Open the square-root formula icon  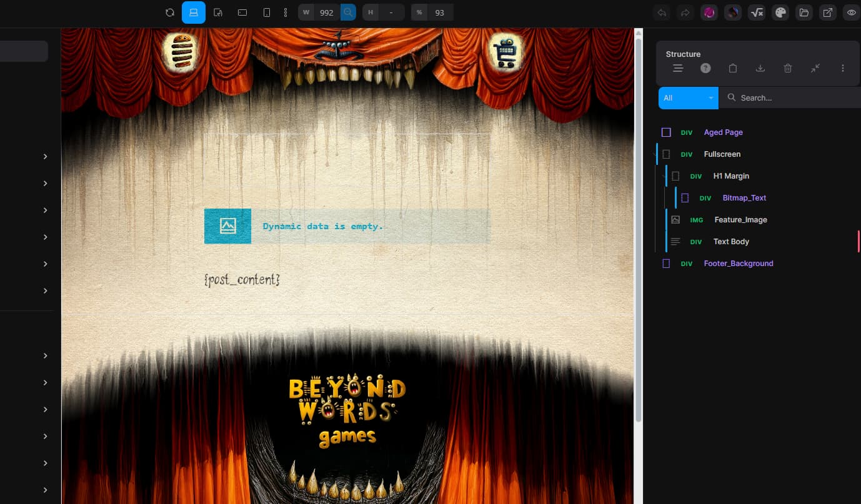coord(757,12)
